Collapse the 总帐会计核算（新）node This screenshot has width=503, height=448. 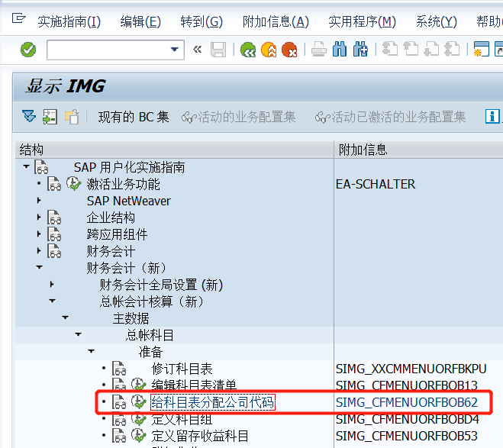(x=53, y=301)
